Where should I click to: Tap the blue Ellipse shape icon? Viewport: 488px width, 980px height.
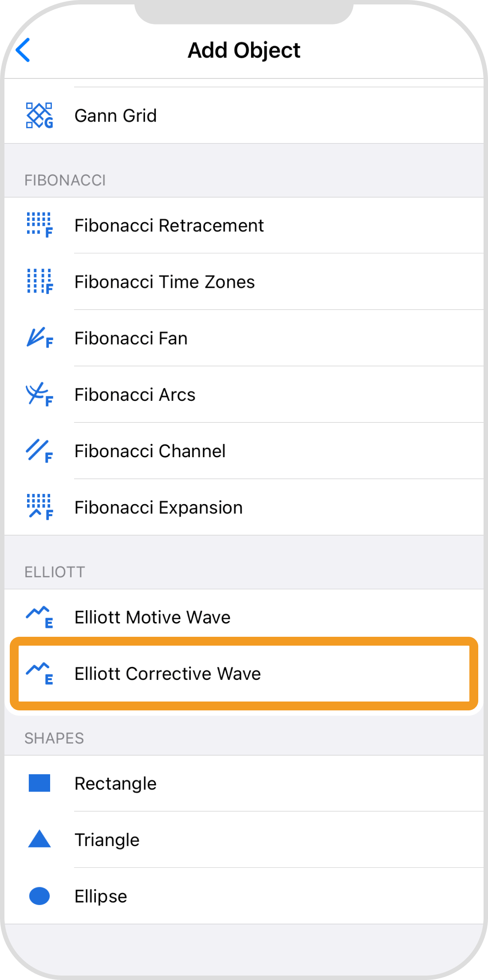[39, 896]
